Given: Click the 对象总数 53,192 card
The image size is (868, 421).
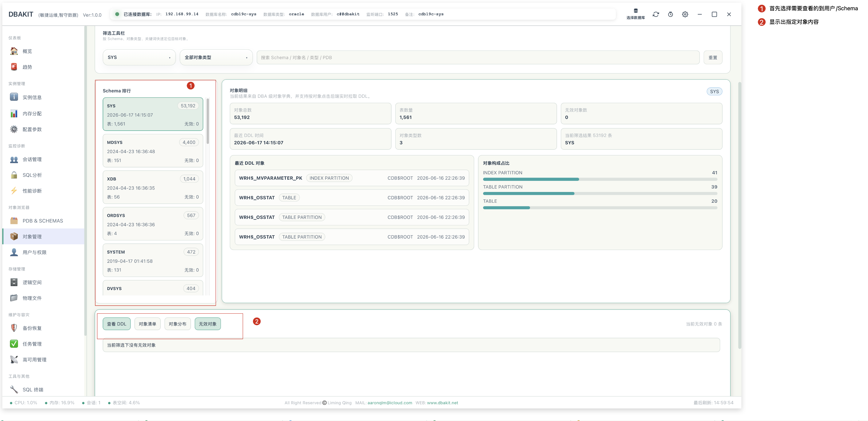Looking at the screenshot, I should pyautogui.click(x=310, y=114).
